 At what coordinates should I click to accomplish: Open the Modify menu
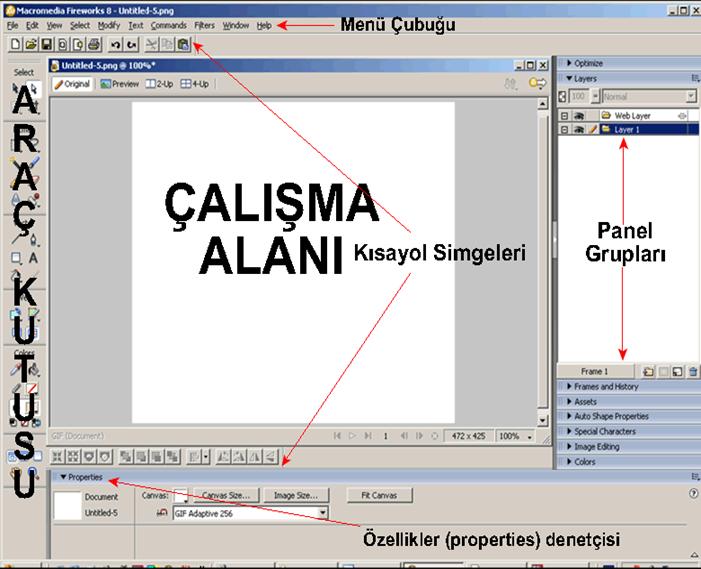click(x=109, y=25)
